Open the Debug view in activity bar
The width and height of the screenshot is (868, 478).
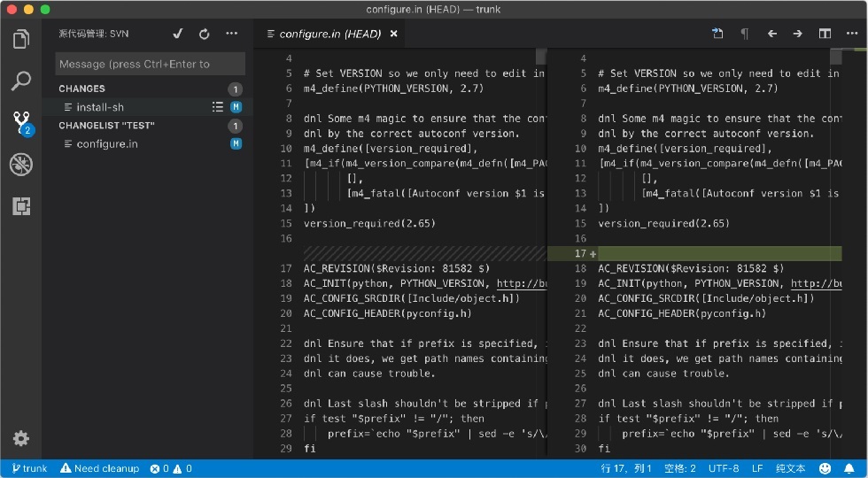coord(21,165)
